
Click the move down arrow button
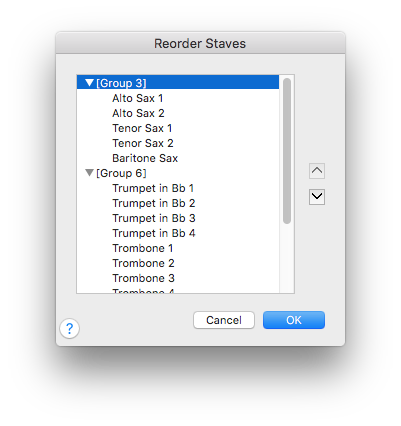click(317, 197)
